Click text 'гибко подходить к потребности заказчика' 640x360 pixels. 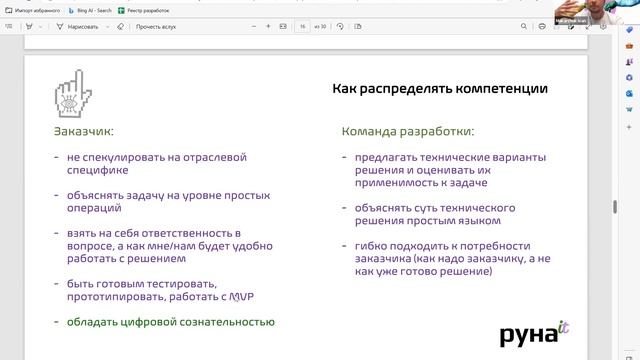[x=442, y=252]
